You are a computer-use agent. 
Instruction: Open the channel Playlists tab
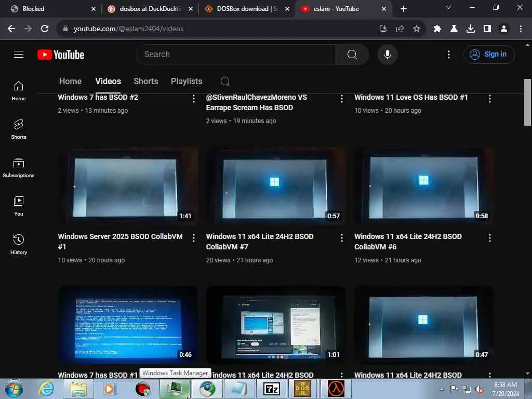[187, 82]
